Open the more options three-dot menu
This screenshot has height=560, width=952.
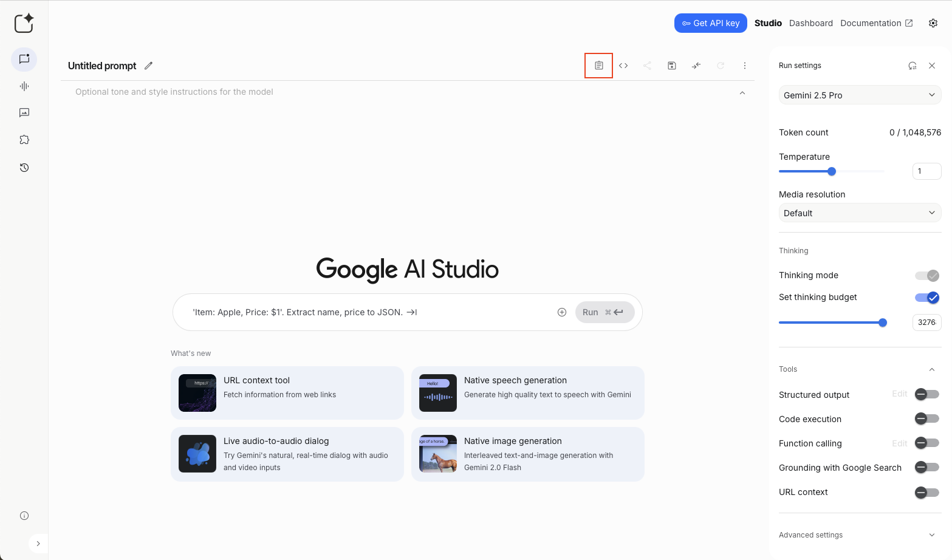(745, 66)
